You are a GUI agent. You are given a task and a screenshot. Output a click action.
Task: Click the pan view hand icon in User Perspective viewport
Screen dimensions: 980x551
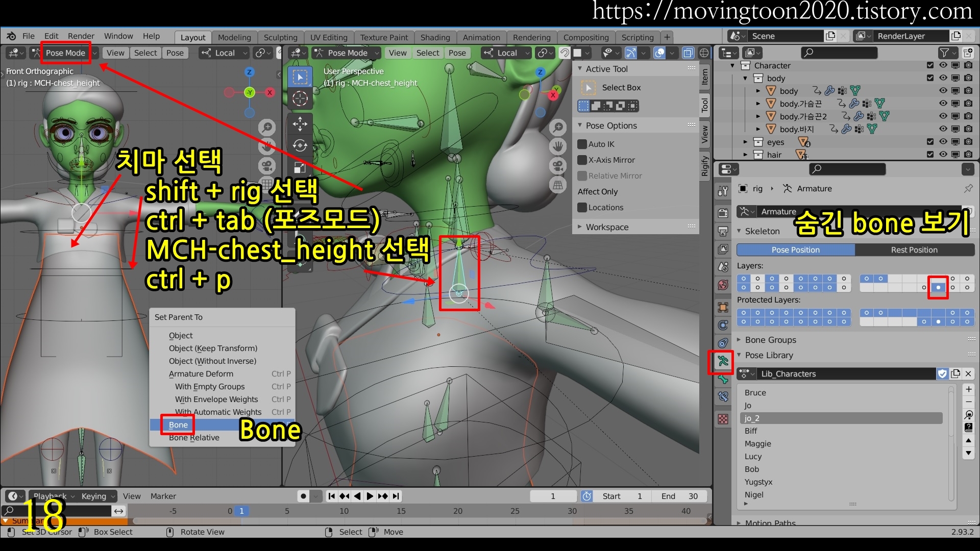pyautogui.click(x=558, y=146)
